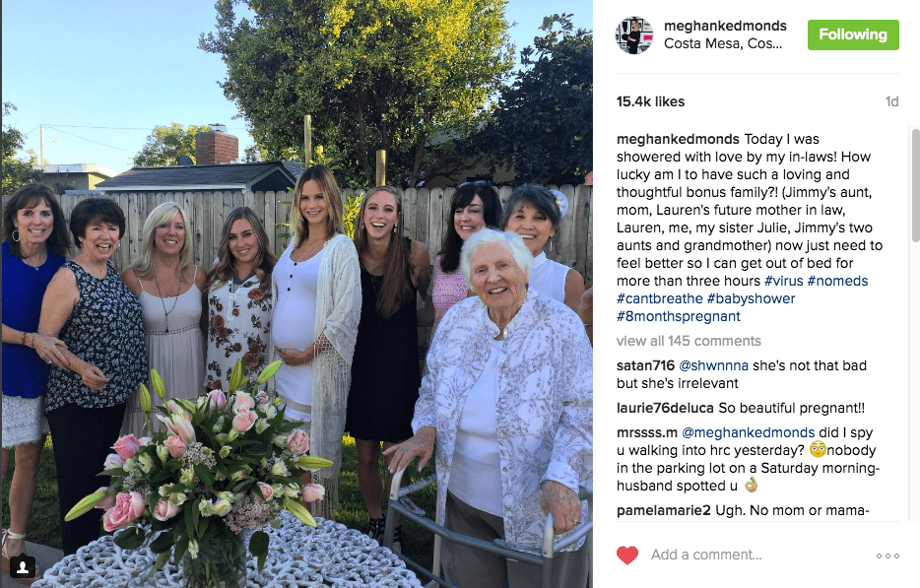This screenshot has height=588, width=920.
Task: Expand view all 145 comments
Action: pos(689,341)
